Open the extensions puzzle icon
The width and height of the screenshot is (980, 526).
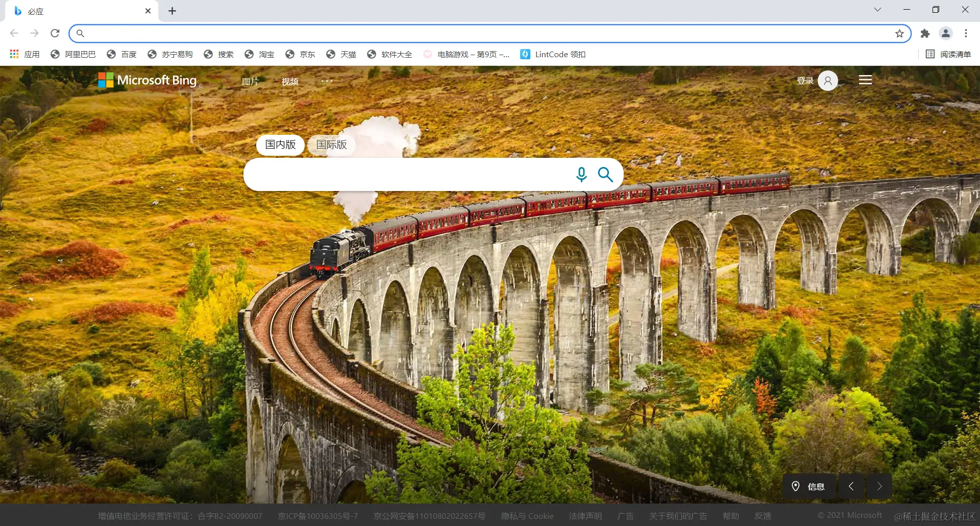tap(925, 33)
